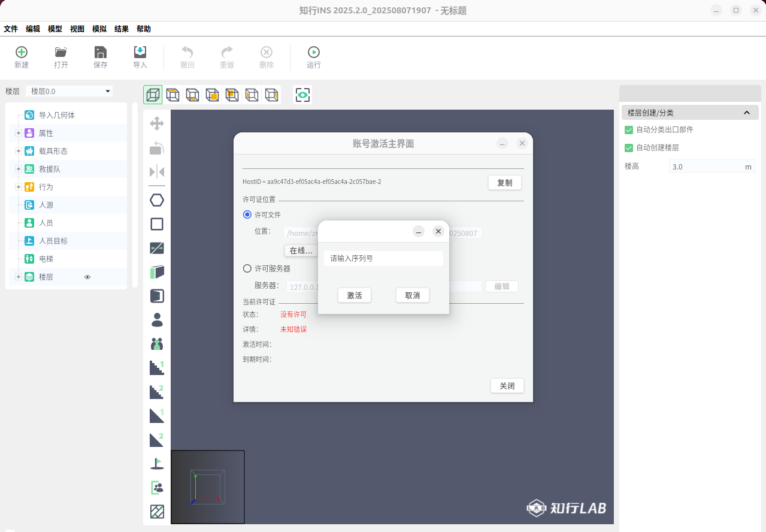This screenshot has width=766, height=532.
Task: Click 关闭 in the activation window
Action: tap(507, 386)
